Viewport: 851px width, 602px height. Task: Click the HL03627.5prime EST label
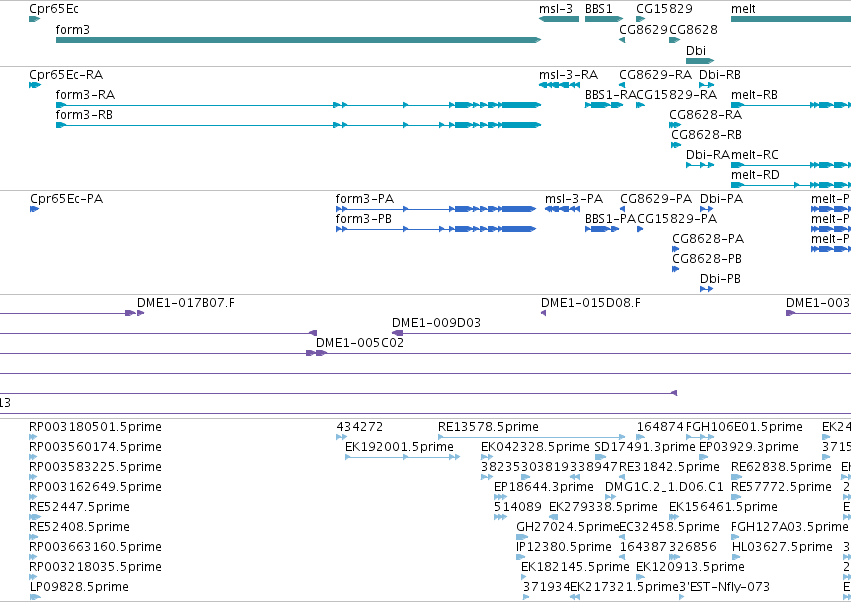click(x=782, y=547)
